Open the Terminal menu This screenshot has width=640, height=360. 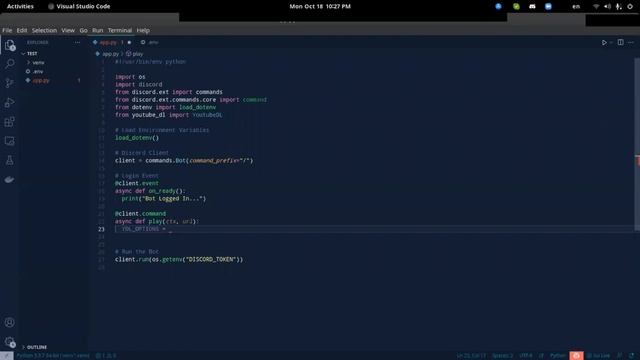pos(120,30)
